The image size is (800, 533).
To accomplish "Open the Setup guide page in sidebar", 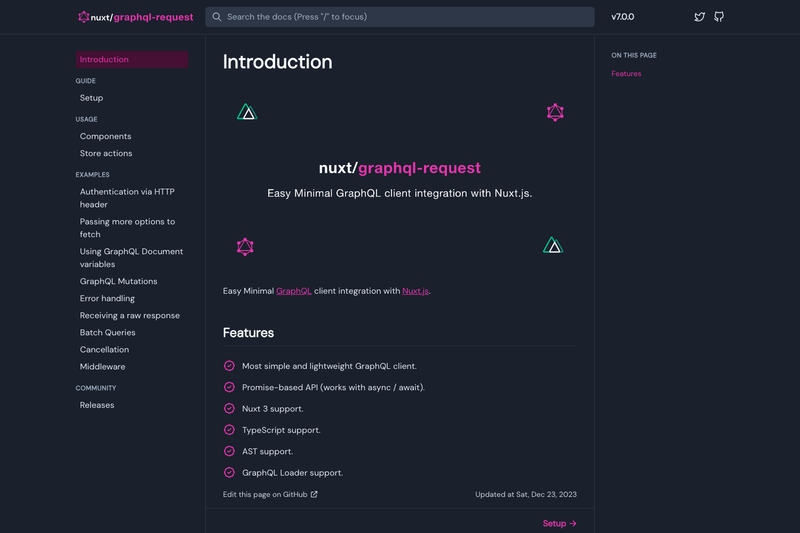I will [91, 98].
